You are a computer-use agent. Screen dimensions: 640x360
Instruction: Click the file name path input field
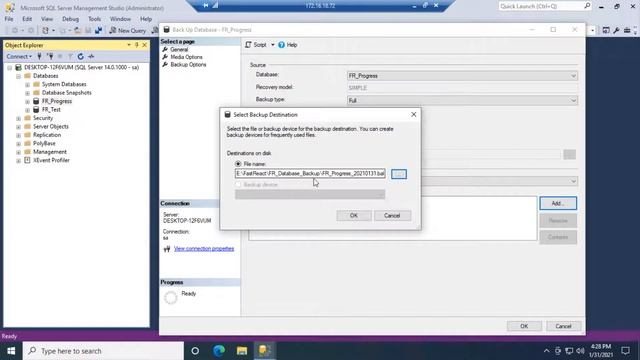tap(310, 174)
